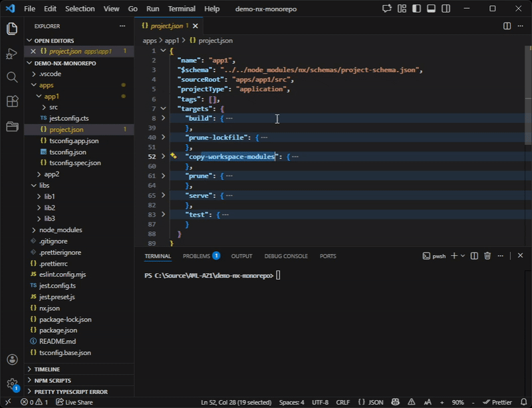The image size is (532, 408).
Task: Expand the serve target fold on line 65
Action: [x=163, y=195]
